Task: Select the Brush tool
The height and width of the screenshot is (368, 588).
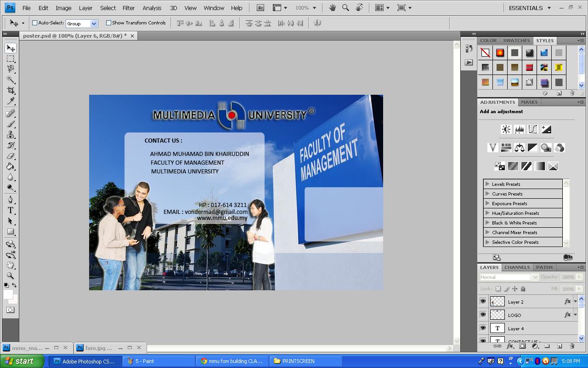Action: (x=11, y=124)
